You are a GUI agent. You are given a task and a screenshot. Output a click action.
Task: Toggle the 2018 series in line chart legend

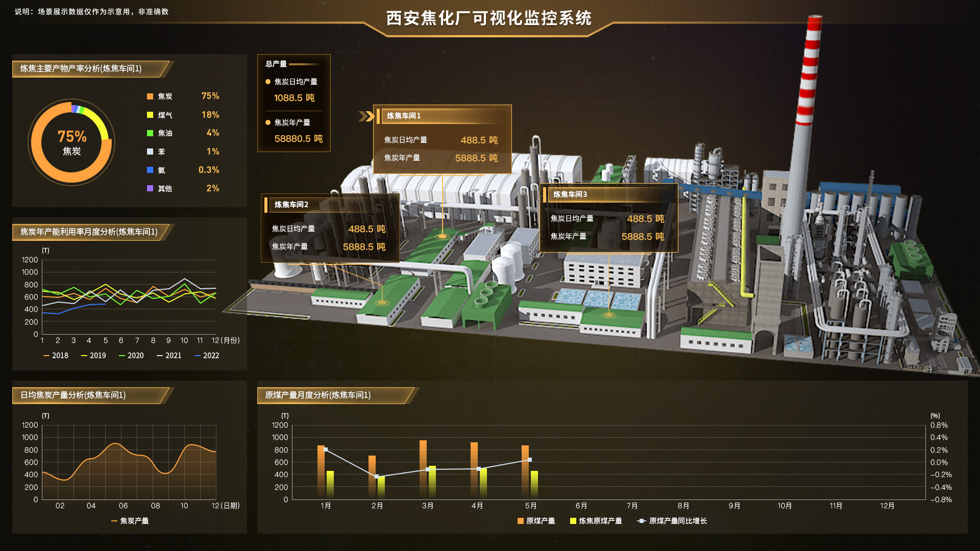pyautogui.click(x=56, y=356)
